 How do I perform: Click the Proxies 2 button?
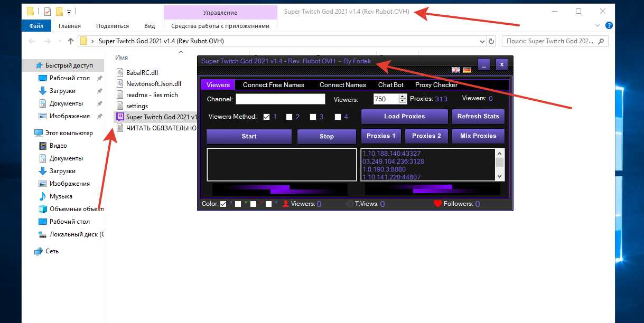(426, 136)
